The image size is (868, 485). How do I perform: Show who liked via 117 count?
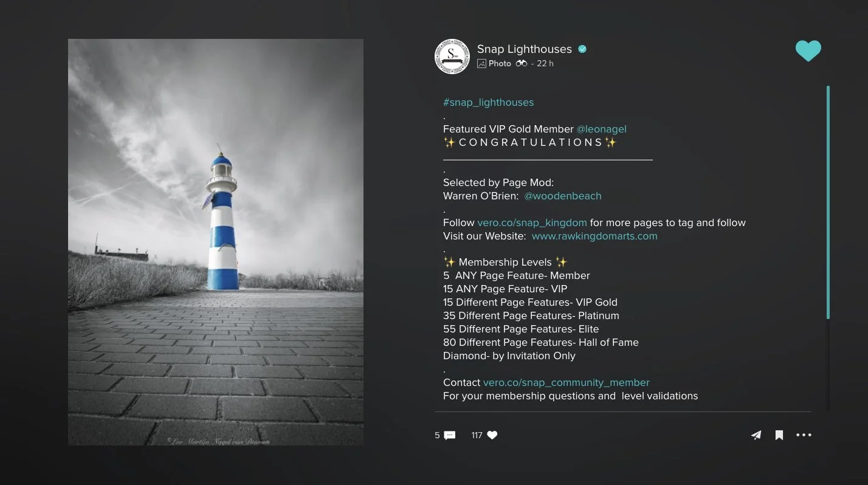[477, 435]
